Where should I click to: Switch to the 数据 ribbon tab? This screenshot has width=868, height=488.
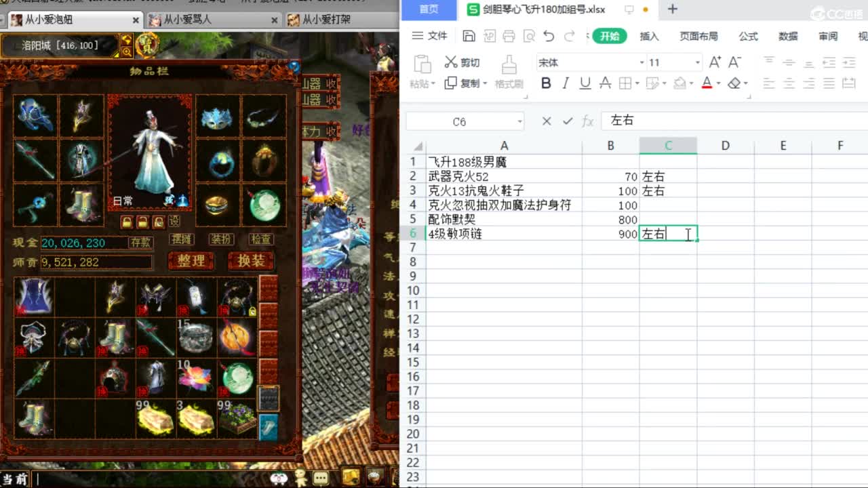(788, 36)
